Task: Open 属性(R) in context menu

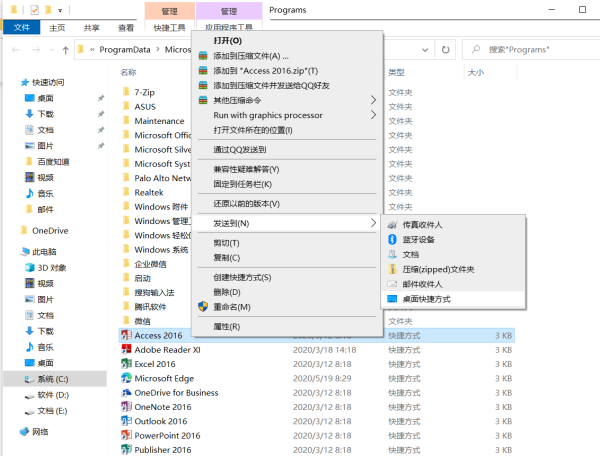Action: (x=287, y=327)
